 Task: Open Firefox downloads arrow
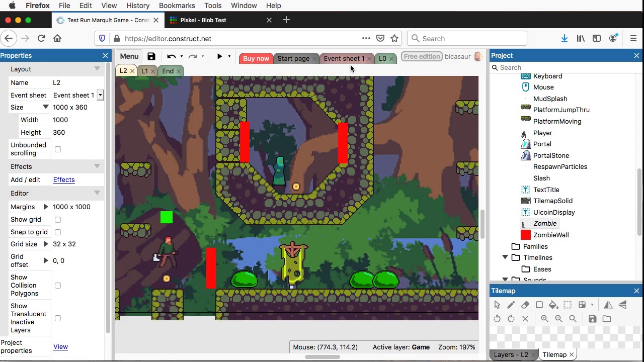(x=564, y=38)
